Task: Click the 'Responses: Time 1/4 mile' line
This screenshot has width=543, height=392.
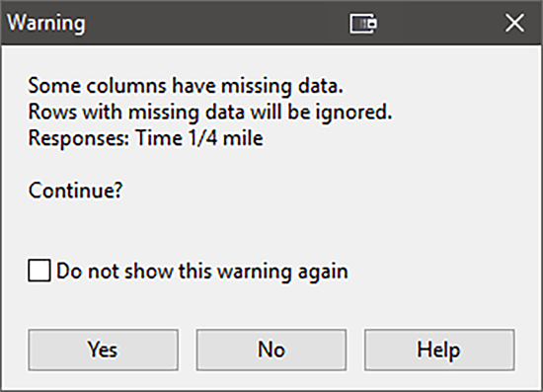Action: pos(145,138)
